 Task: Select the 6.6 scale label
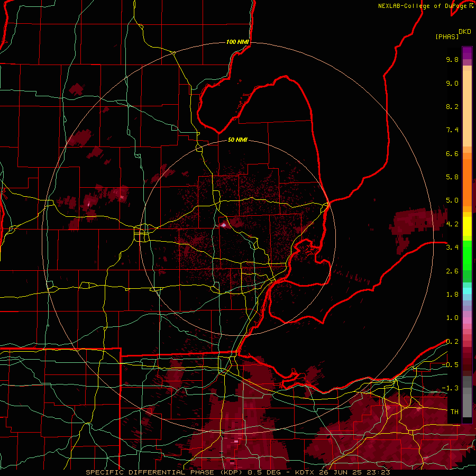(452, 153)
